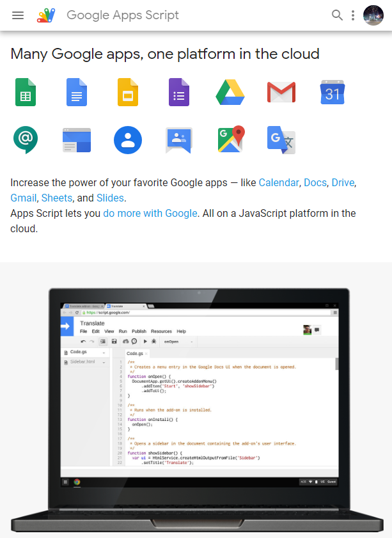Follow the Drive link in paragraph
The width and height of the screenshot is (392, 538).
coord(343,182)
